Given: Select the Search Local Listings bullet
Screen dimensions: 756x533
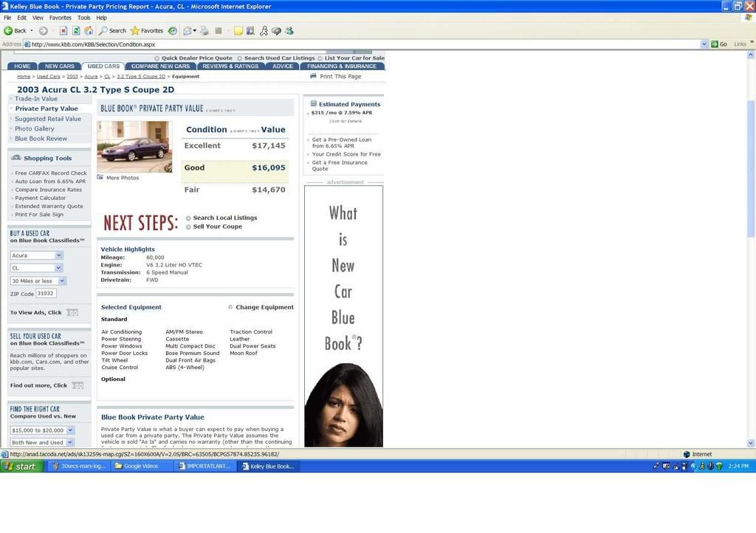Looking at the screenshot, I should click(188, 219).
